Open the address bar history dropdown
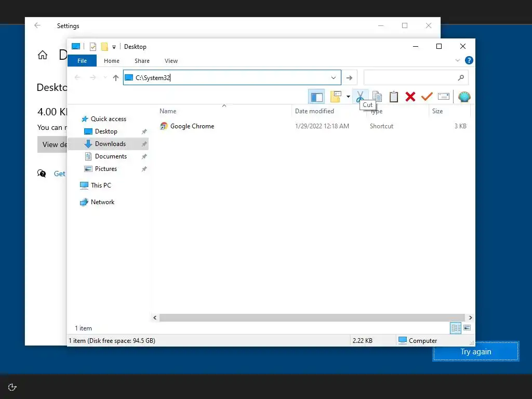 (334, 78)
